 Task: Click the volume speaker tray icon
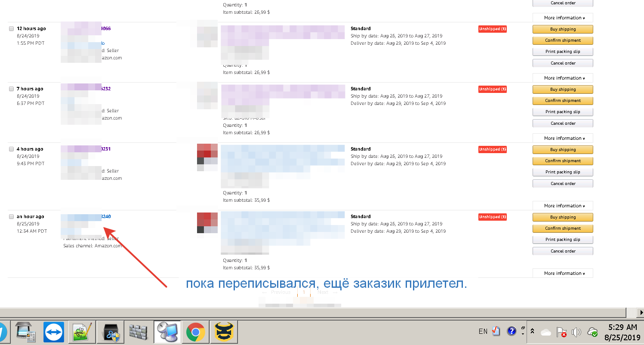point(576,332)
